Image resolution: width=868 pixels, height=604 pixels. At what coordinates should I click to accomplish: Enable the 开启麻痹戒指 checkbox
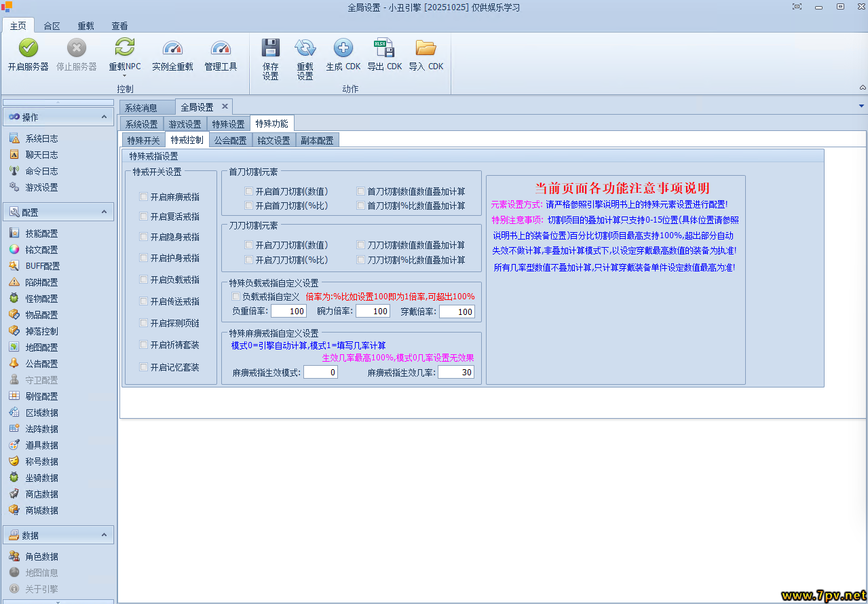pyautogui.click(x=143, y=197)
